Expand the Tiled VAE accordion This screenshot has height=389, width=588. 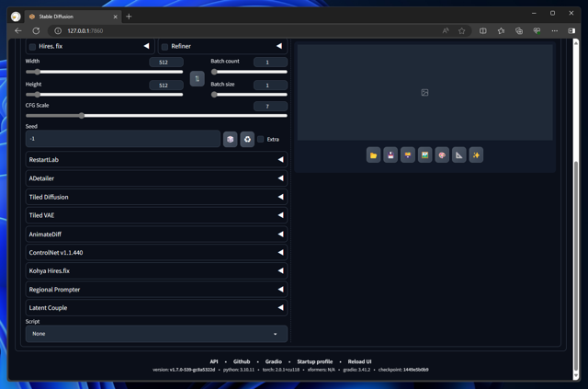[156, 215]
